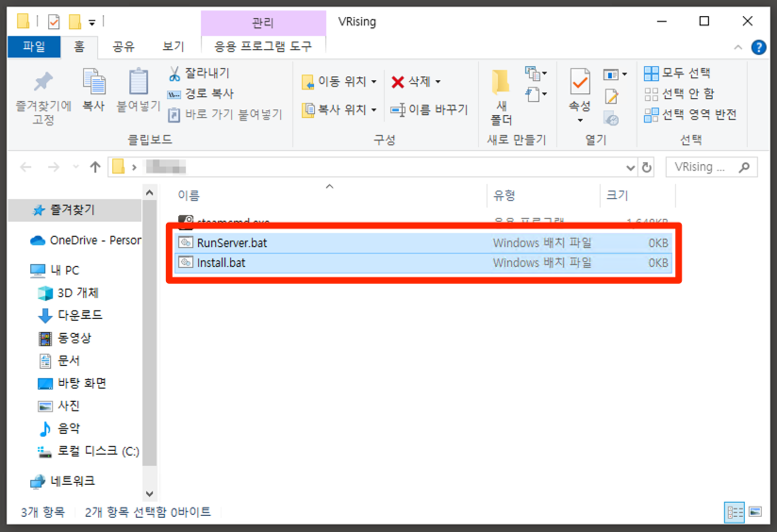Open the Easy access dropdown icon
Image resolution: width=777 pixels, height=532 pixels.
pos(536,93)
